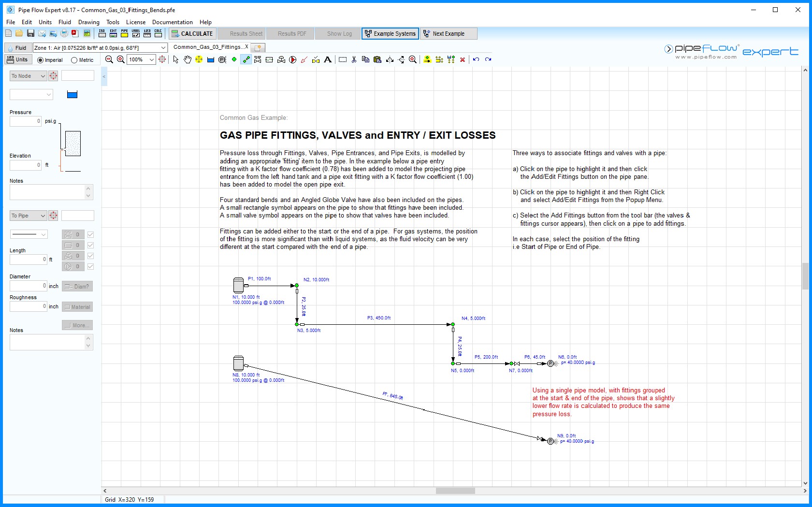
Task: Select the arrow pointer tool
Action: point(176,59)
